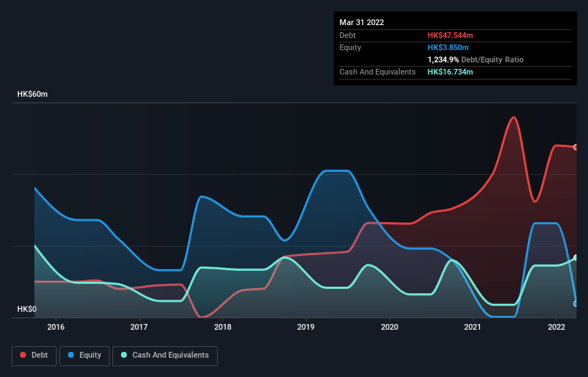Click the 2020 x-axis label
The image size is (588, 377).
[390, 327]
